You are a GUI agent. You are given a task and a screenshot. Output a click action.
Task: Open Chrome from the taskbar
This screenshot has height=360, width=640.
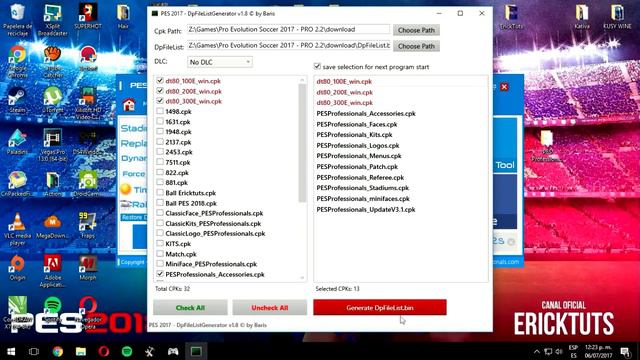point(58,351)
